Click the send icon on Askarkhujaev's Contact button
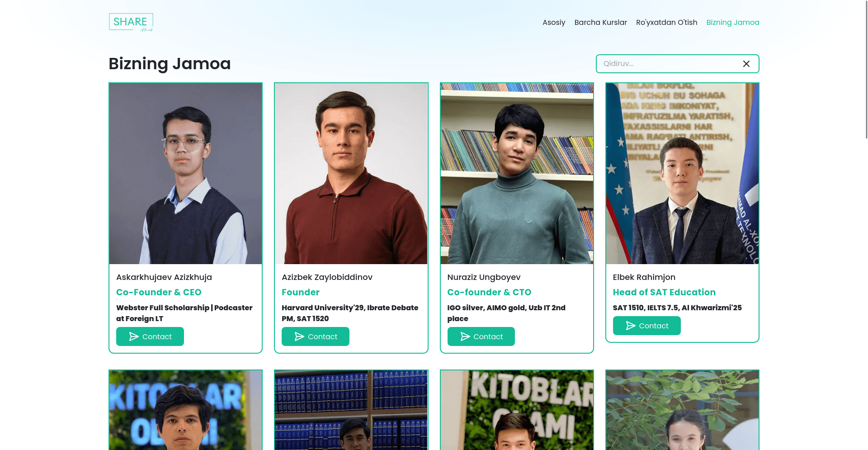Screen dimensions: 868x450 (134, 336)
